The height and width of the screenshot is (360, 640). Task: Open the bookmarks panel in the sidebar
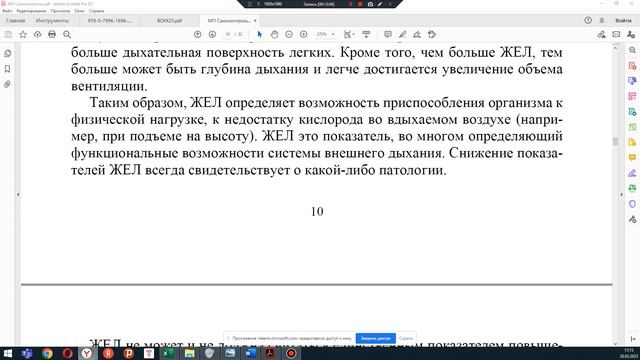click(x=7, y=69)
